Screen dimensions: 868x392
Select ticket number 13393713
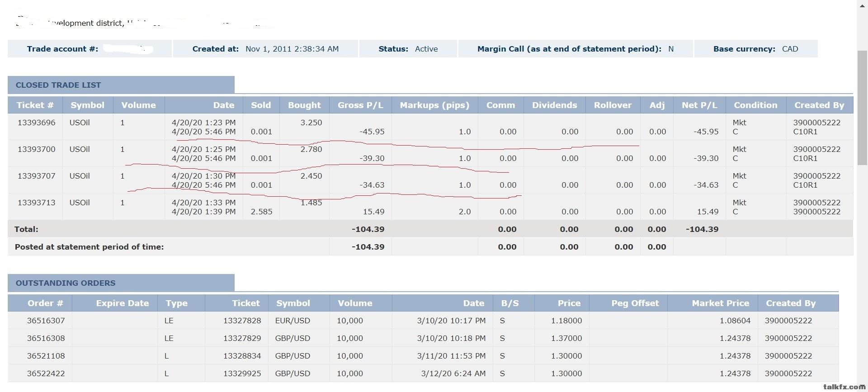[x=36, y=203]
